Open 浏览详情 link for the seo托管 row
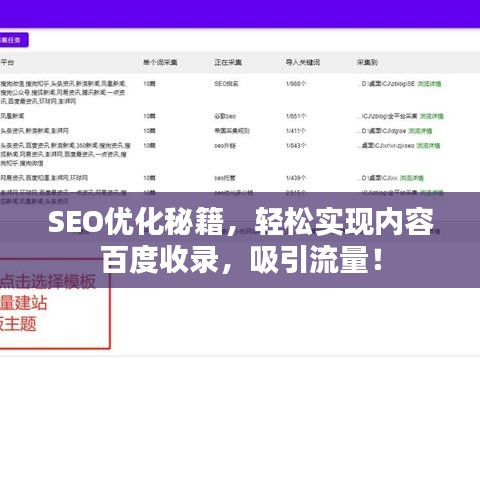This screenshot has width=480, height=480. point(412,178)
